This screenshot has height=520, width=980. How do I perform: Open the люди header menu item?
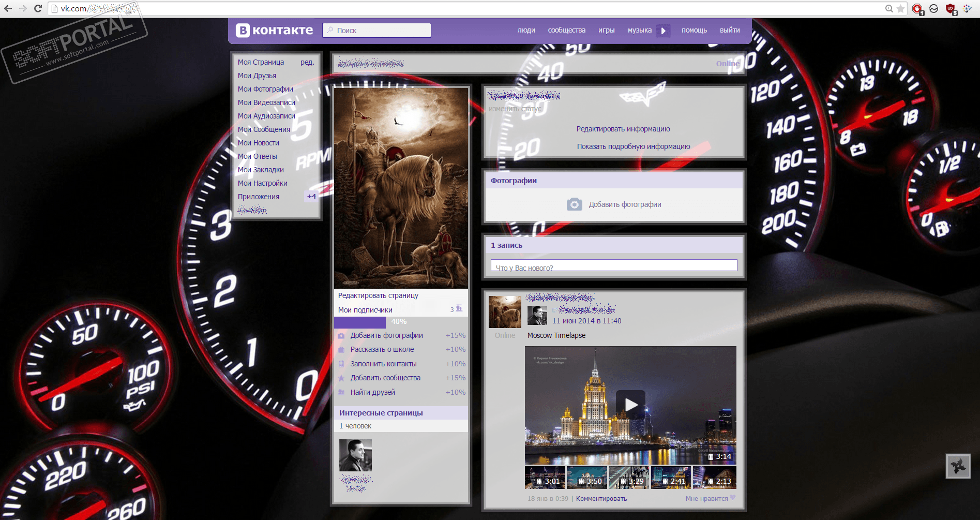(x=526, y=31)
